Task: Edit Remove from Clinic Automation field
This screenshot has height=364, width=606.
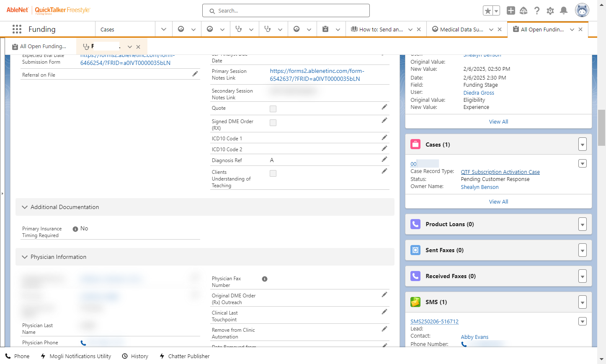Action: pos(384,329)
